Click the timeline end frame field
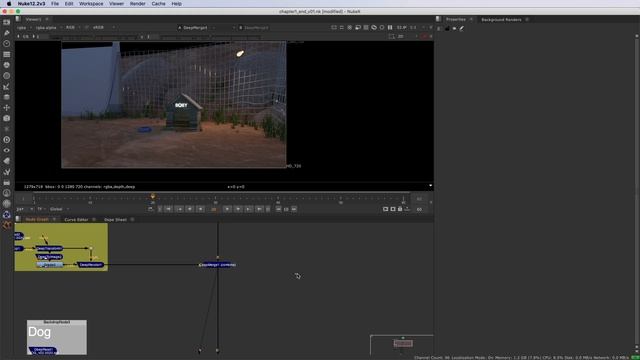640x360 pixels. [x=419, y=199]
